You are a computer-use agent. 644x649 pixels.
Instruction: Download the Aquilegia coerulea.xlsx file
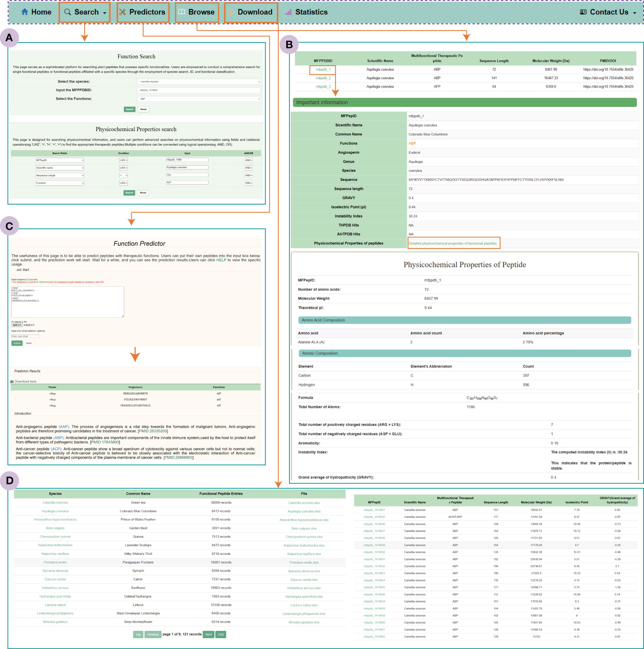tap(304, 511)
